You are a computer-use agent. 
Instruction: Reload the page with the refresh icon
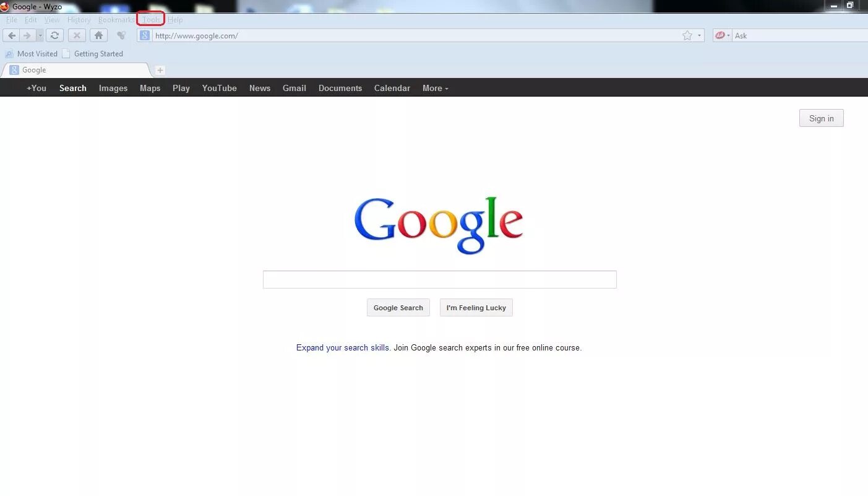coord(54,35)
